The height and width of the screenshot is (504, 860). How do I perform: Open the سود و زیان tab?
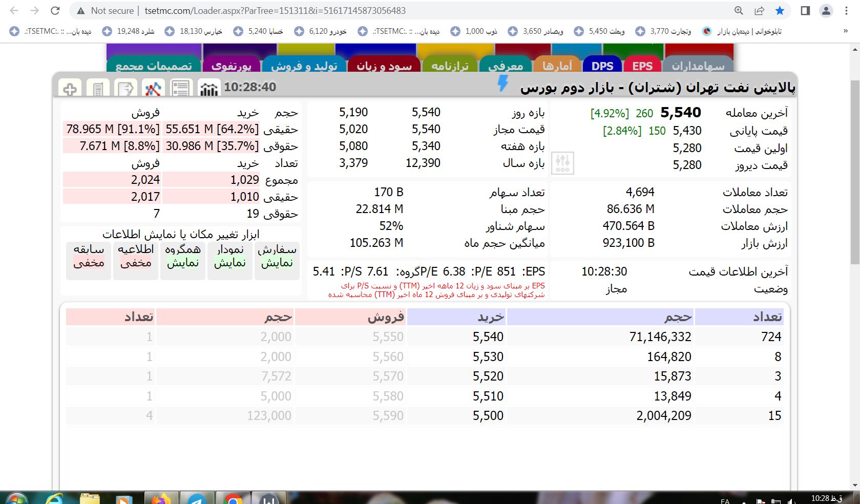click(384, 65)
